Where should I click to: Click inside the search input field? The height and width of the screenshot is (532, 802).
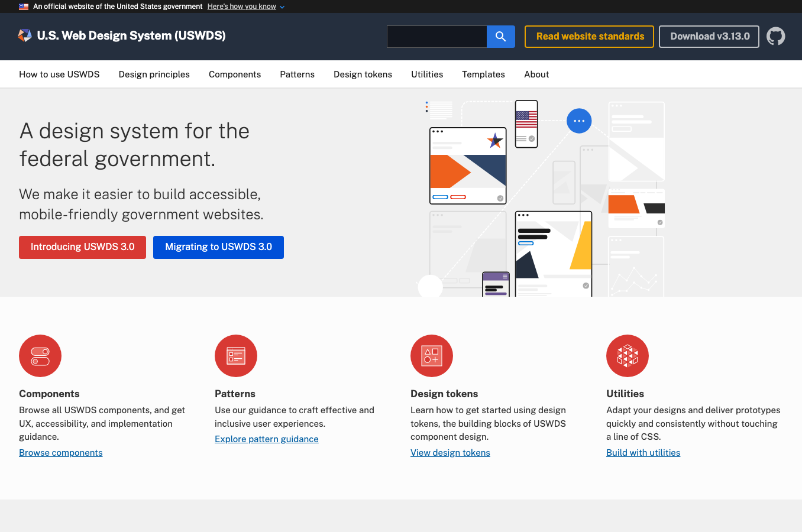click(x=436, y=36)
